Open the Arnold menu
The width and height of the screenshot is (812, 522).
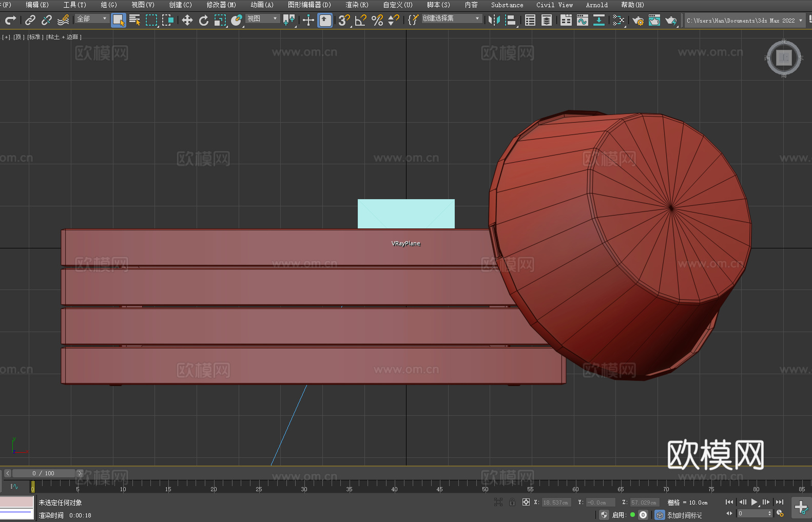pyautogui.click(x=596, y=5)
